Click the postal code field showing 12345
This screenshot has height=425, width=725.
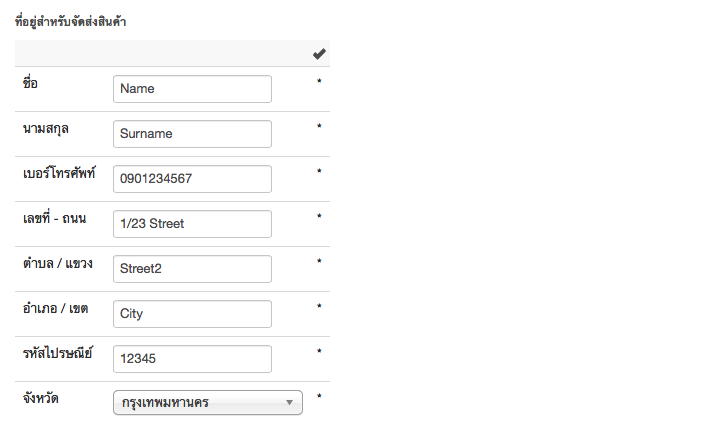click(192, 359)
